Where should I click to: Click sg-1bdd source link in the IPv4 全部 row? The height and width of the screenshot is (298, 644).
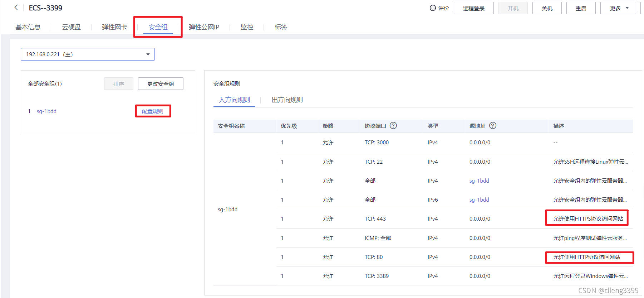click(479, 181)
